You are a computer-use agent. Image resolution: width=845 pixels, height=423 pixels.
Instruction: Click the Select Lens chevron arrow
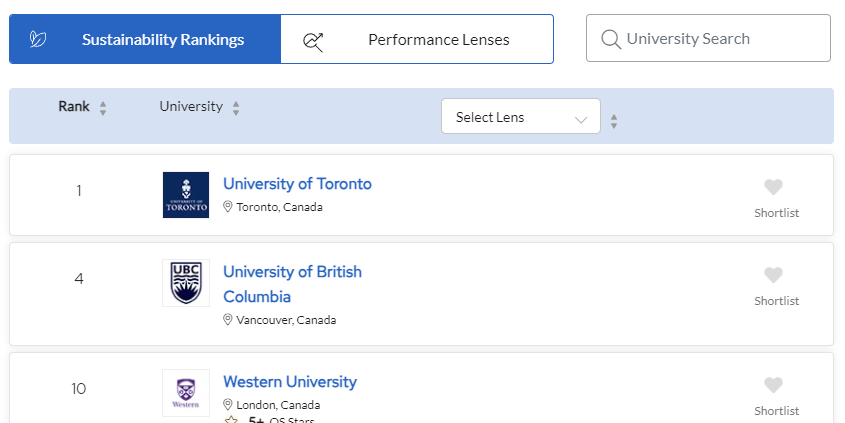pyautogui.click(x=581, y=120)
